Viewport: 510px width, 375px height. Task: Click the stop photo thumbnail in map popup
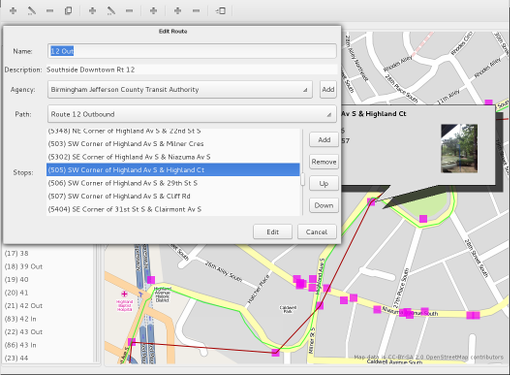[x=459, y=148]
